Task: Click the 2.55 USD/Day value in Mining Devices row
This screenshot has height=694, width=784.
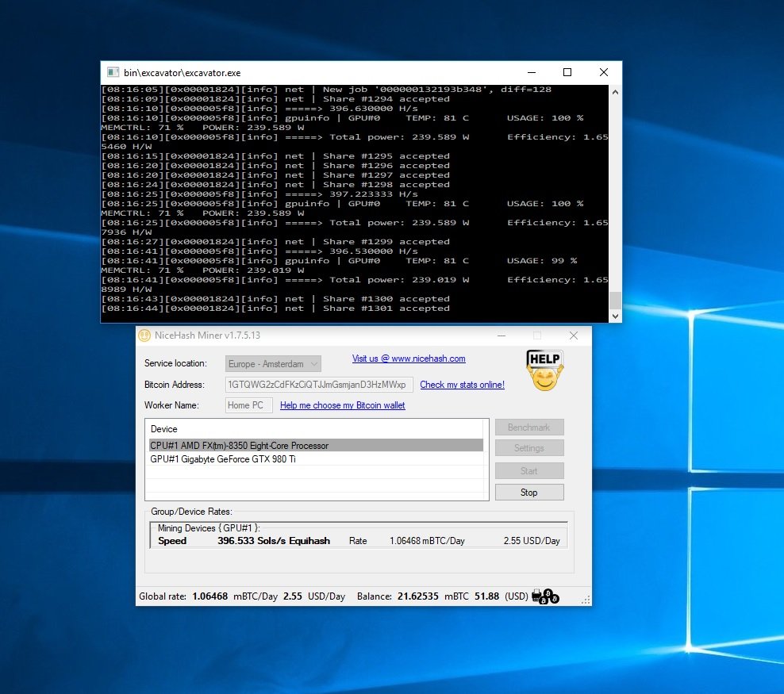Action: 532,541
